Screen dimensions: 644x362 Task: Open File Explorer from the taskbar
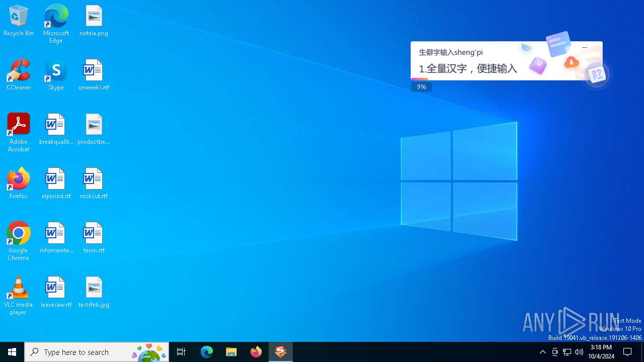tap(231, 352)
